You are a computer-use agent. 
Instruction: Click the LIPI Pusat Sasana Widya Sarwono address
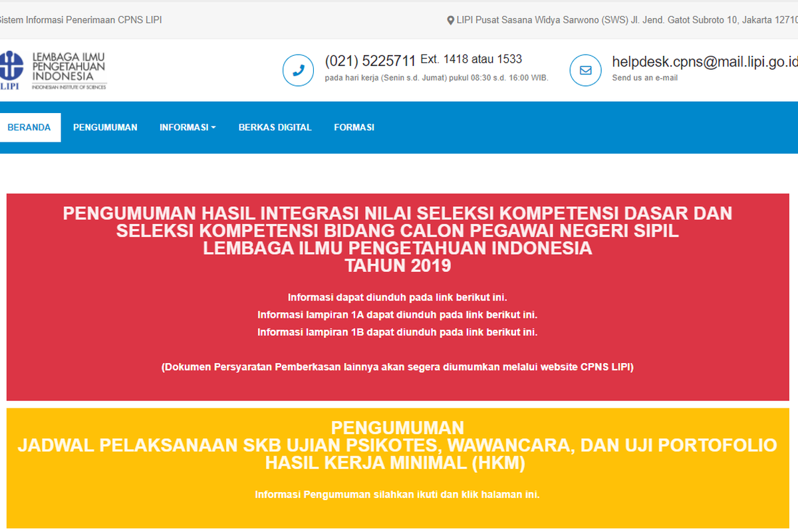click(x=625, y=21)
